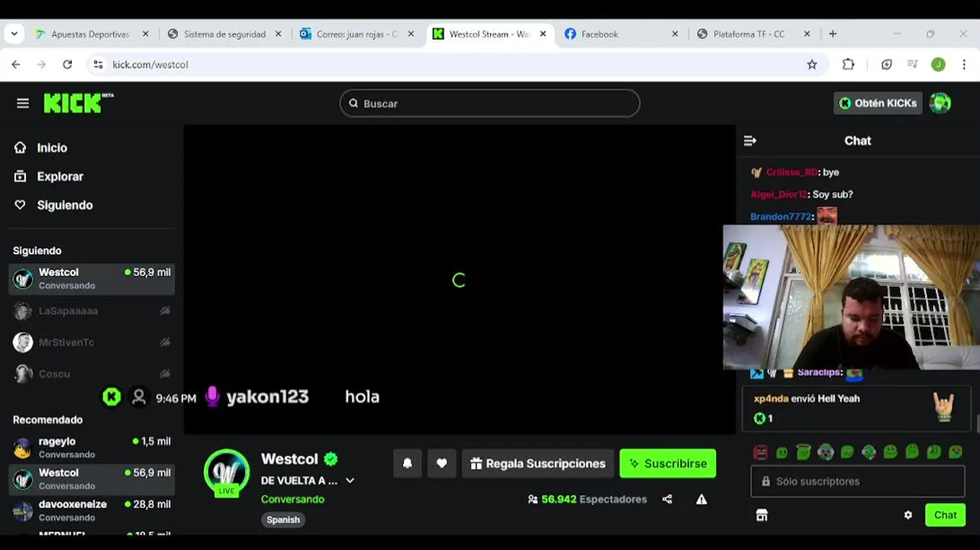
Task: Click Aigel_Dior12 username in chat
Action: tap(779, 195)
